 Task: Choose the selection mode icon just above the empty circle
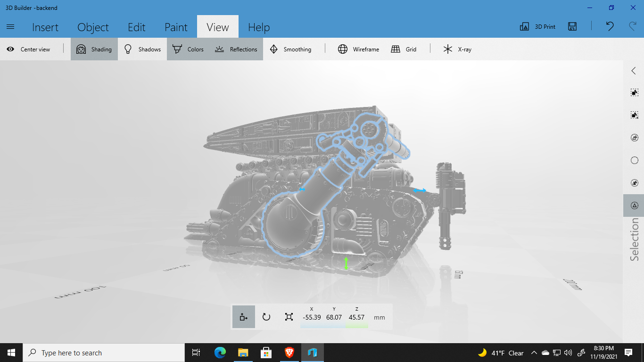pos(634,138)
